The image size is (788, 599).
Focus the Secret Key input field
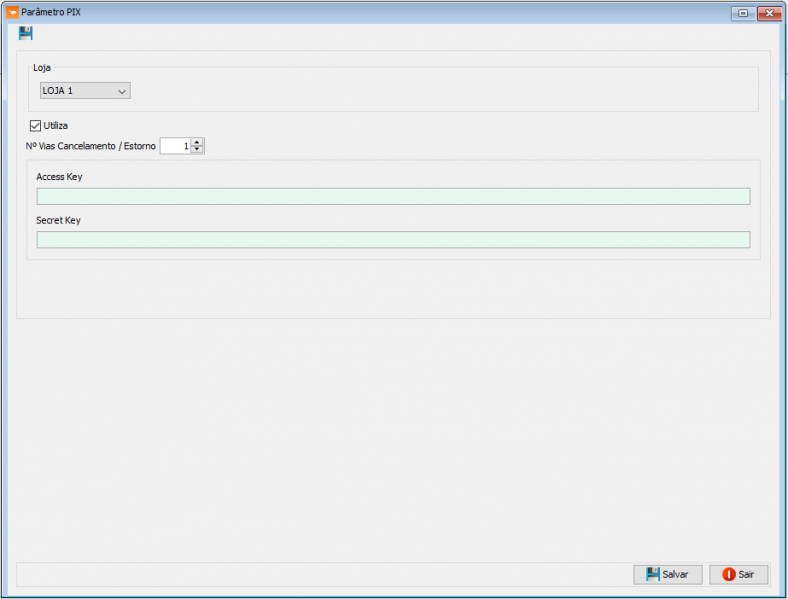pyautogui.click(x=393, y=240)
